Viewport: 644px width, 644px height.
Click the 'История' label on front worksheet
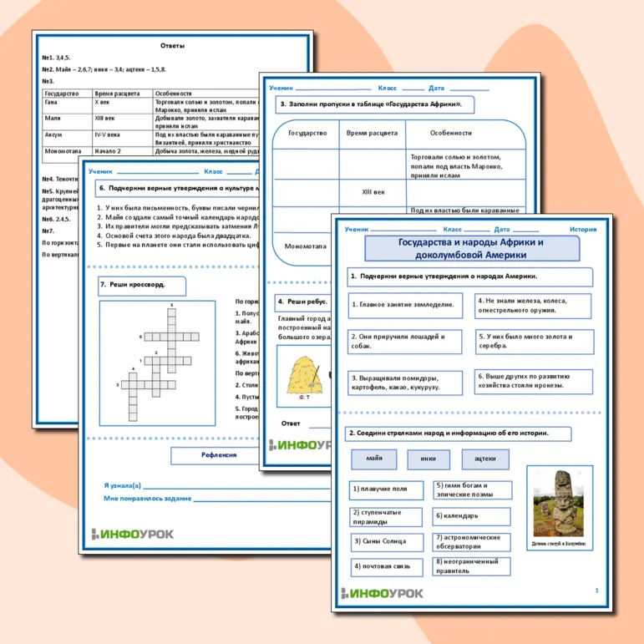coord(583,230)
